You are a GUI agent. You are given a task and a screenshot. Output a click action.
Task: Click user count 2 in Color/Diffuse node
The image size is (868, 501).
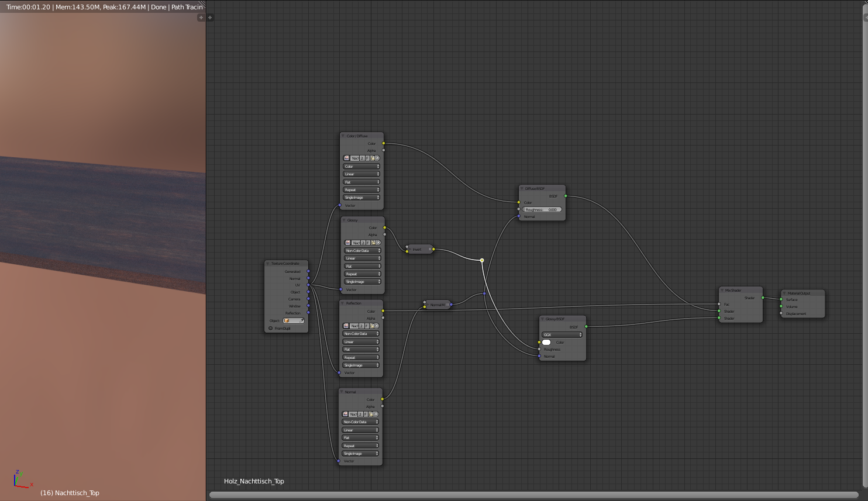(x=363, y=158)
